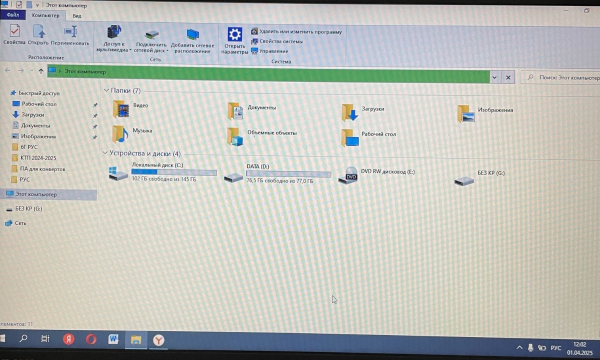600x360 pixels.
Task: Select Загрузки in navigation pane
Action: tap(28, 114)
